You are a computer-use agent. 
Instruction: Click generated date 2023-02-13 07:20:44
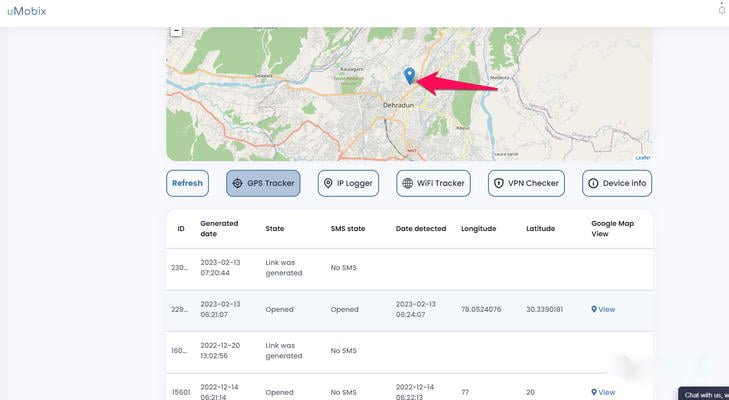tap(220, 267)
